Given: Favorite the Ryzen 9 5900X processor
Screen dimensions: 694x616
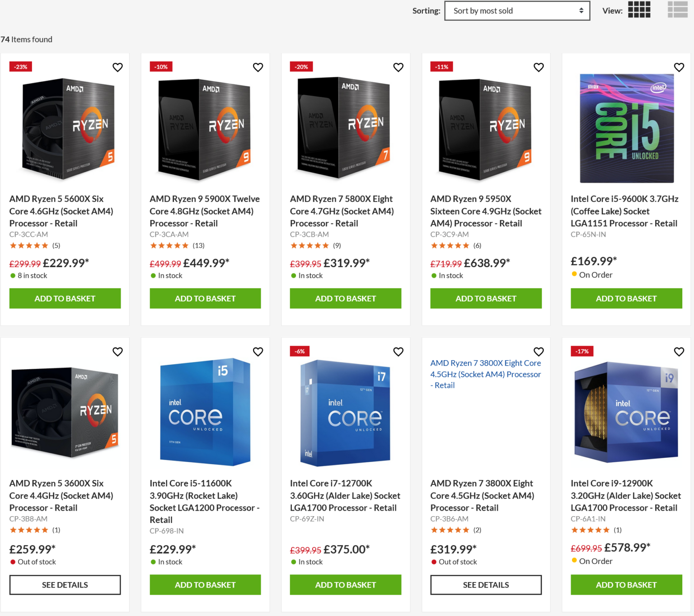Looking at the screenshot, I should point(258,67).
